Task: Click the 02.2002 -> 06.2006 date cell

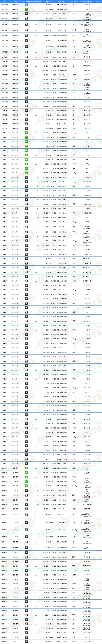Action: coord(50,35)
